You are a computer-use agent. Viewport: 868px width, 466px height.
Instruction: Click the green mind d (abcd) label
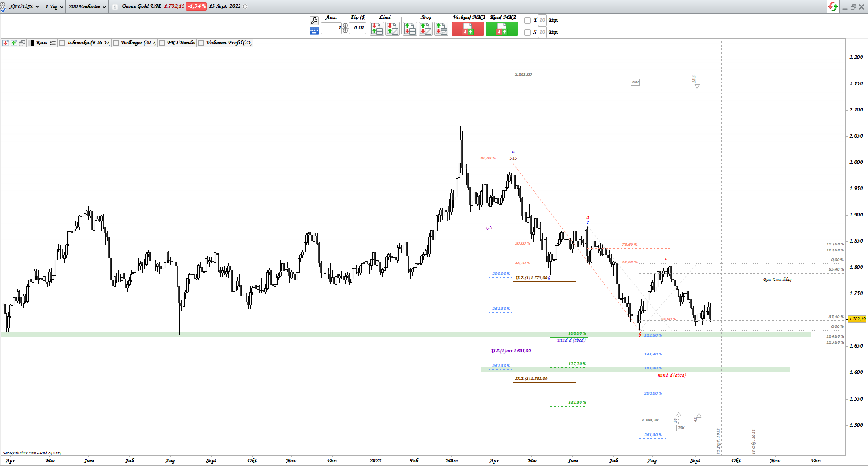click(x=571, y=340)
